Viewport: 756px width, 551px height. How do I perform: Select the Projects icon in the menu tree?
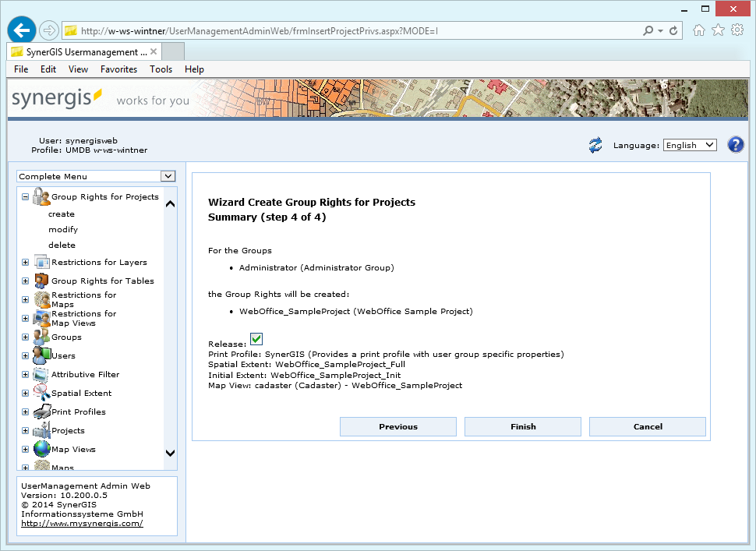[x=40, y=430]
